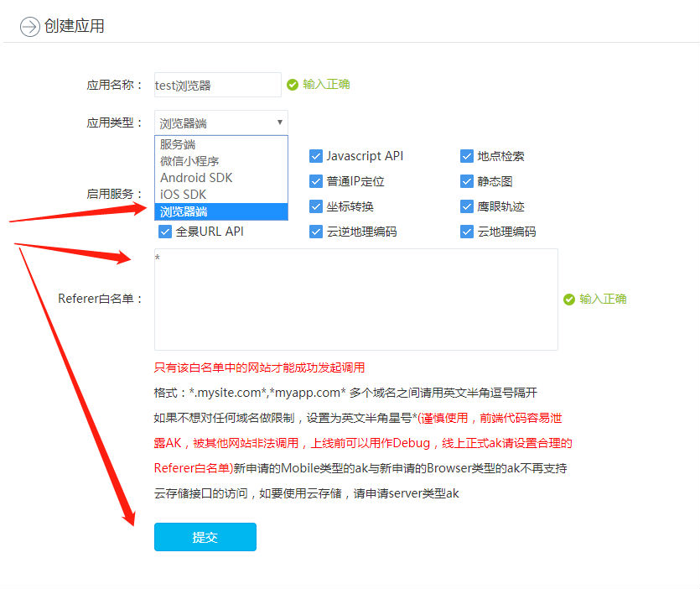Click the circled arrow icon beside 创建应用
The height and width of the screenshot is (589, 700).
[x=30, y=27]
